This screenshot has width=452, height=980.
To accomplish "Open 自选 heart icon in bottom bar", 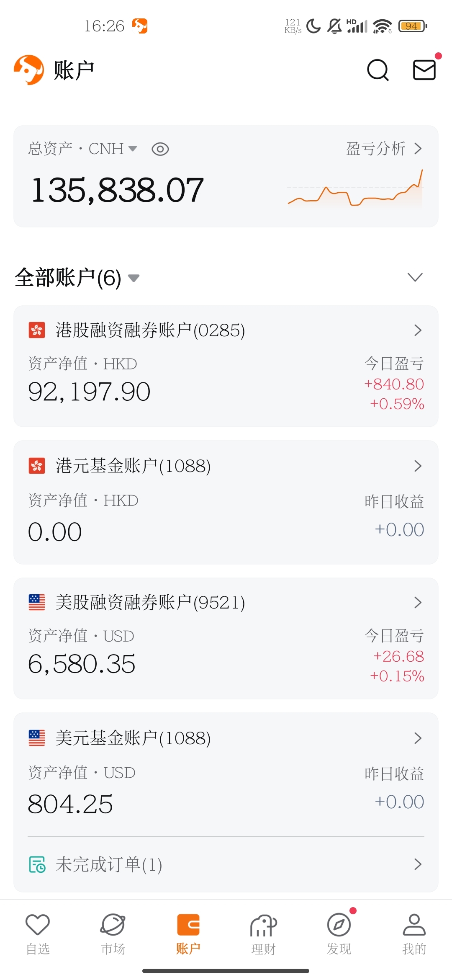I will (x=38, y=934).
